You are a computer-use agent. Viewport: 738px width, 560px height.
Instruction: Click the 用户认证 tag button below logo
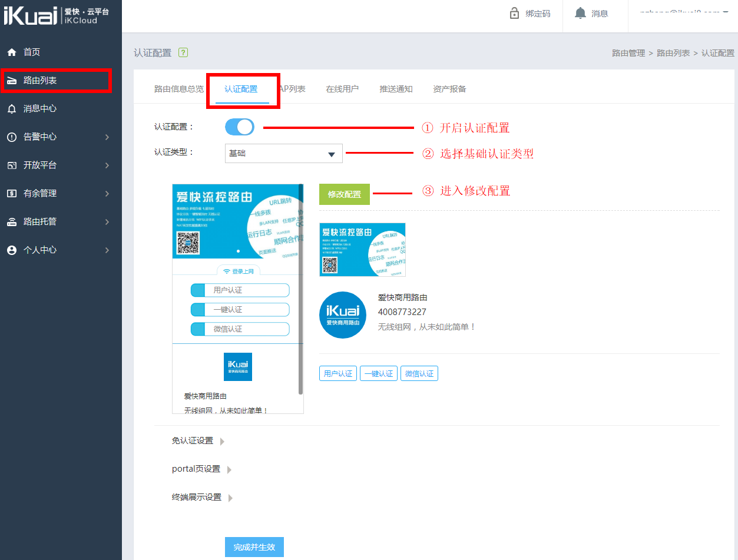tap(338, 373)
